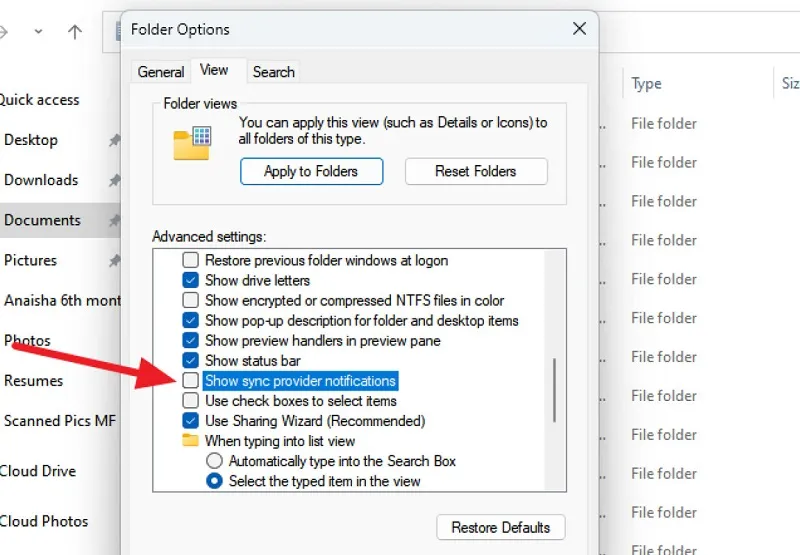Image resolution: width=800 pixels, height=555 pixels.
Task: Open Scanned Pics MF in the sidebar
Action: (x=60, y=421)
